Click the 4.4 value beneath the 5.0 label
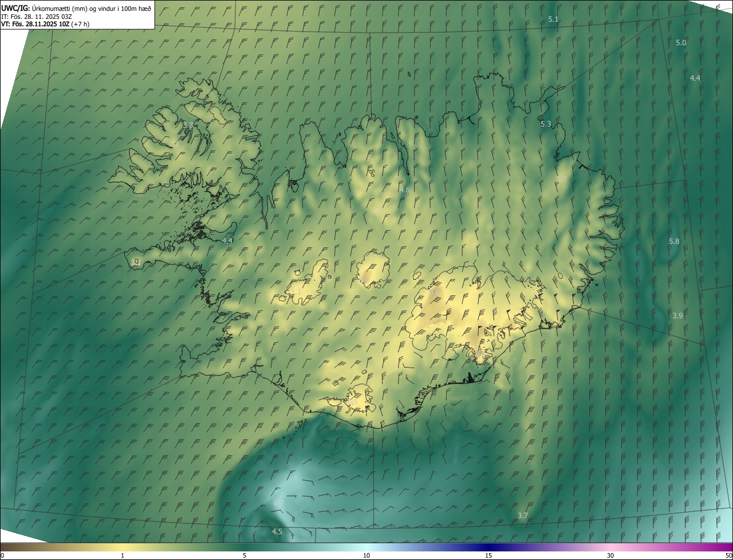Screen dimensions: 733x560 tap(695, 78)
